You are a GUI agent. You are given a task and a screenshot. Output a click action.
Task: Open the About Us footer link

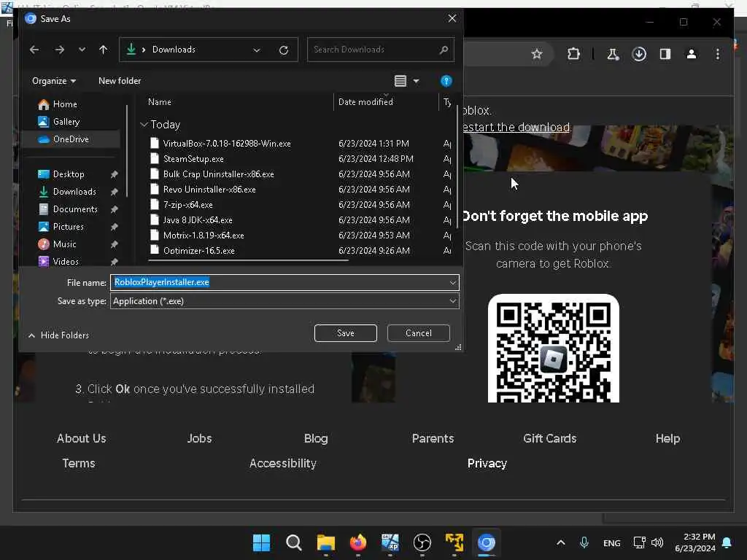(x=82, y=438)
